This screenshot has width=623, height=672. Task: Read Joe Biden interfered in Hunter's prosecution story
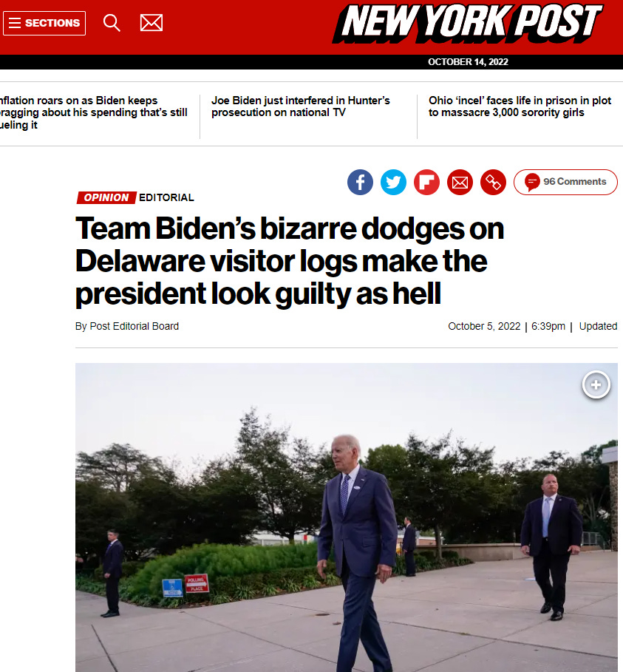click(300, 106)
